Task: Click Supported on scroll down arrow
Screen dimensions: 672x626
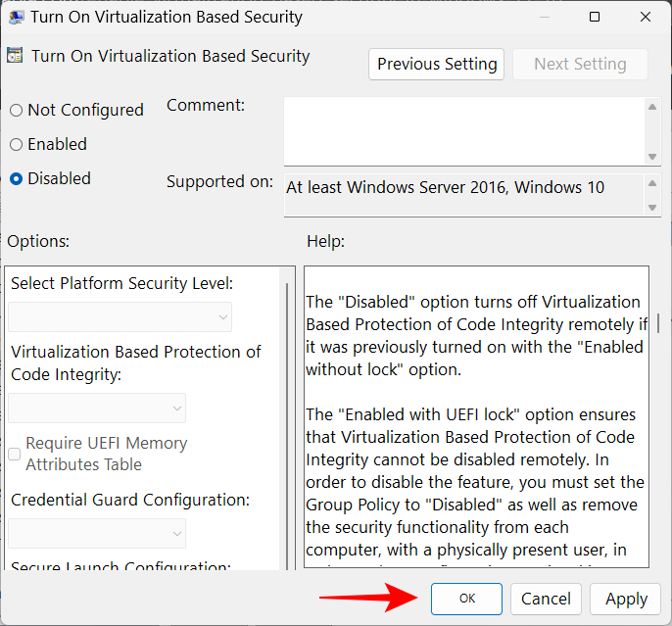Action: (x=652, y=207)
